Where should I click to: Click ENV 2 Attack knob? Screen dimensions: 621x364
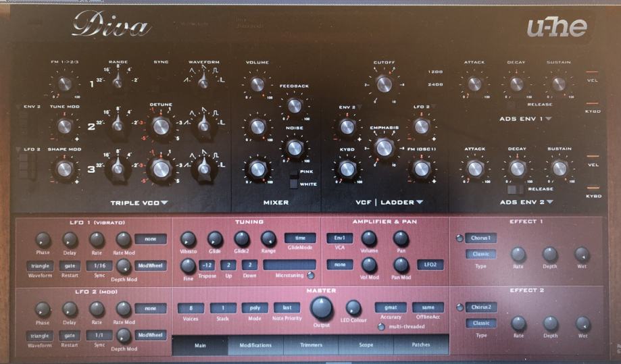pos(475,169)
